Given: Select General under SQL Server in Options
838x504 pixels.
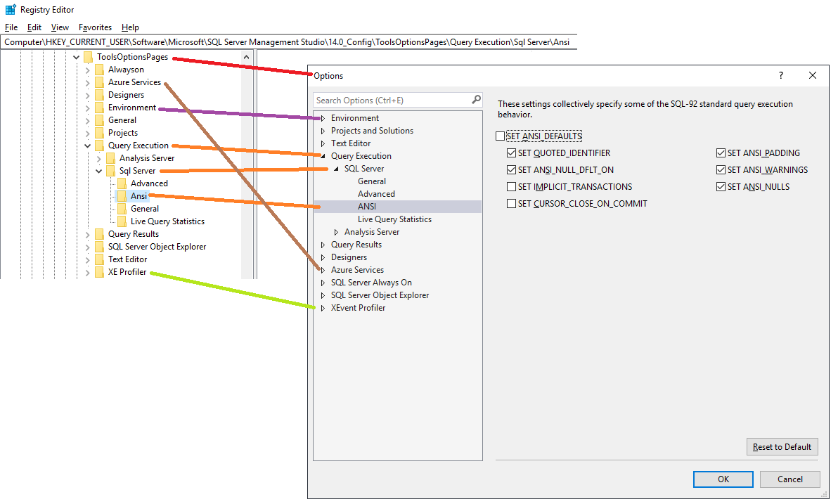Looking at the screenshot, I should click(x=372, y=181).
